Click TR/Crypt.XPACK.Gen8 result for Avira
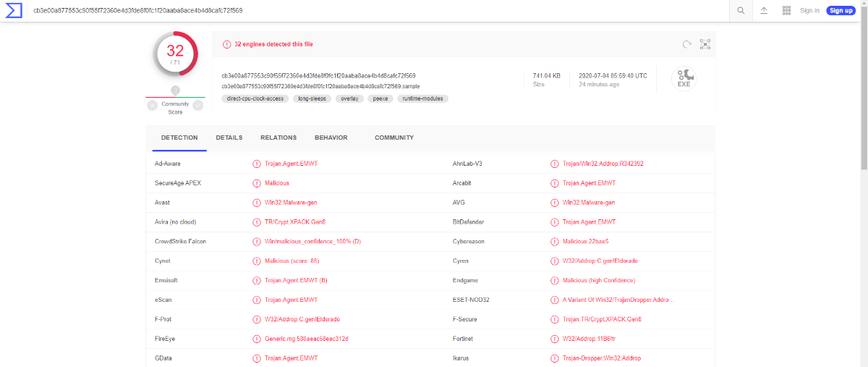Screen dimensions: 868x367 [x=295, y=222]
